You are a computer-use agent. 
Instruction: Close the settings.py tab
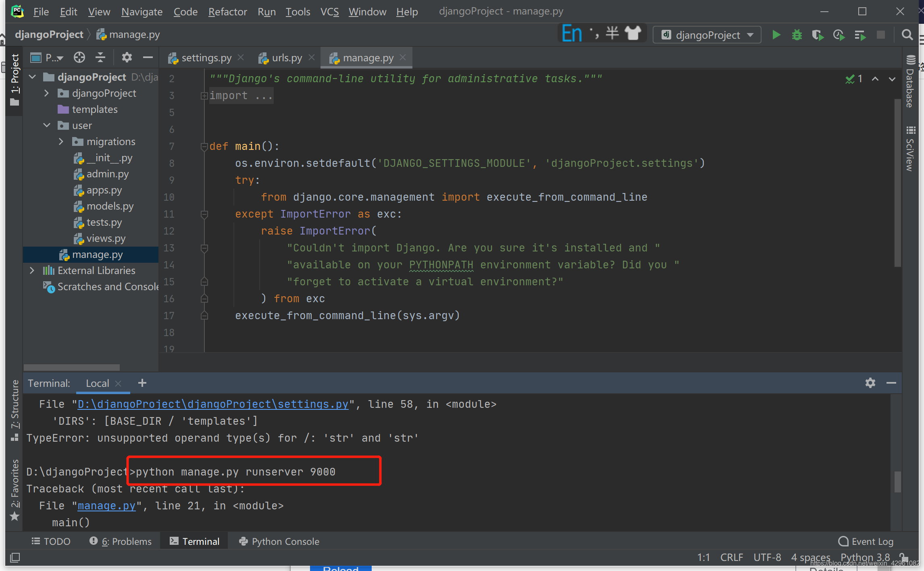(241, 58)
